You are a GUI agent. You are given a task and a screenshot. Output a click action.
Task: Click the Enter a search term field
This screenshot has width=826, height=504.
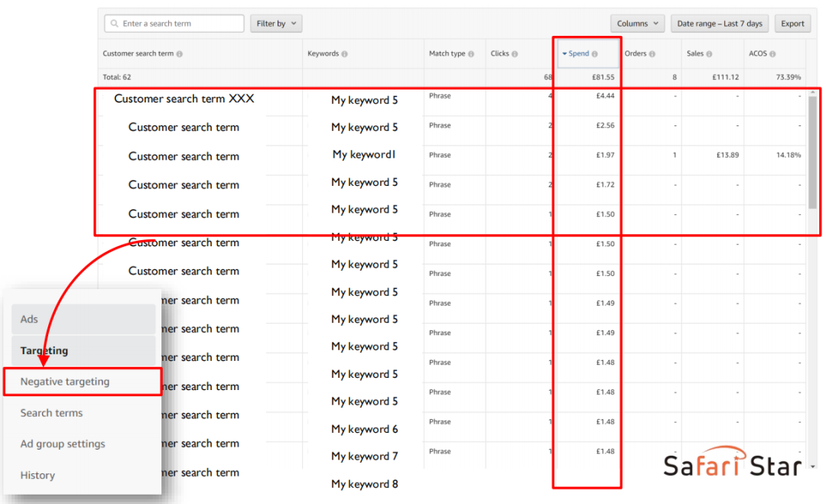180,24
